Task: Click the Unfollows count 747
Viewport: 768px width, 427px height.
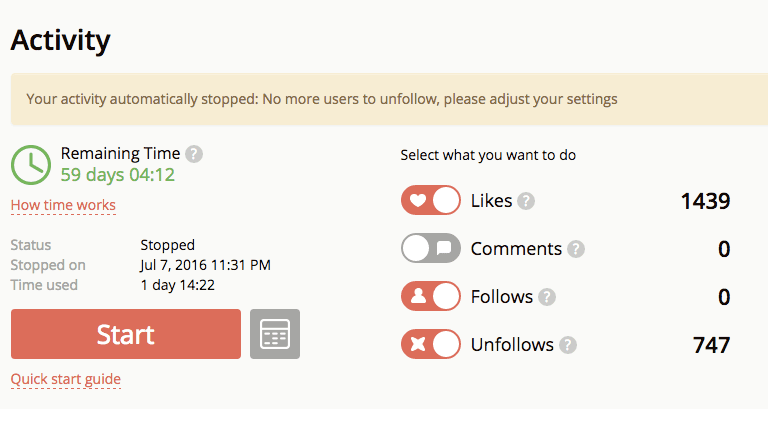Action: (x=711, y=345)
